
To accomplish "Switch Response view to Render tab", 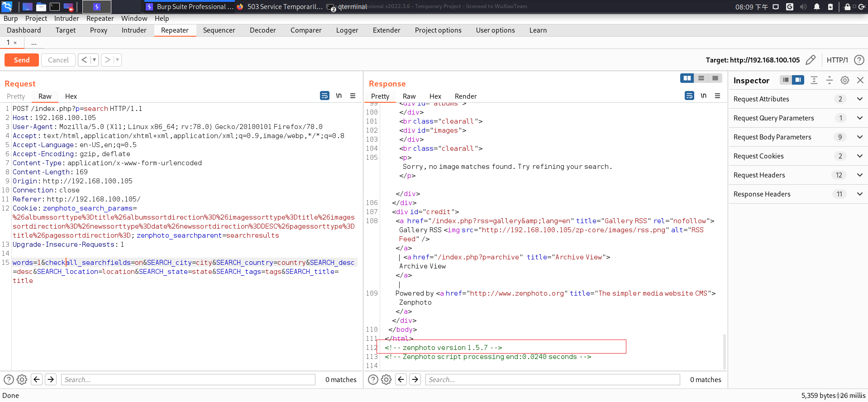I will point(466,96).
